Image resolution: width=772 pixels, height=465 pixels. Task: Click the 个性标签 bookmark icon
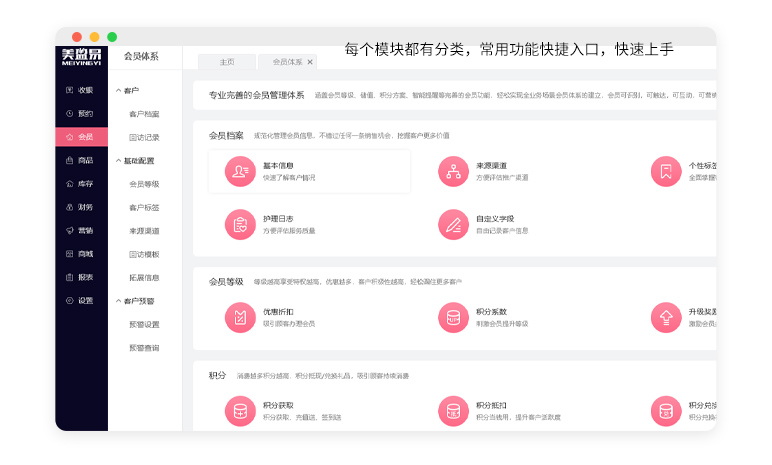[666, 171]
